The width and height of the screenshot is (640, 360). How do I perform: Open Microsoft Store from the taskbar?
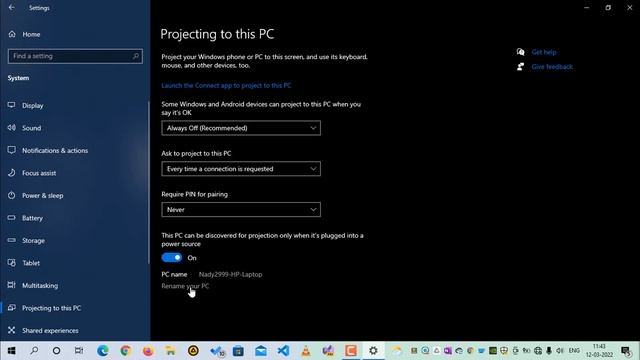238,351
